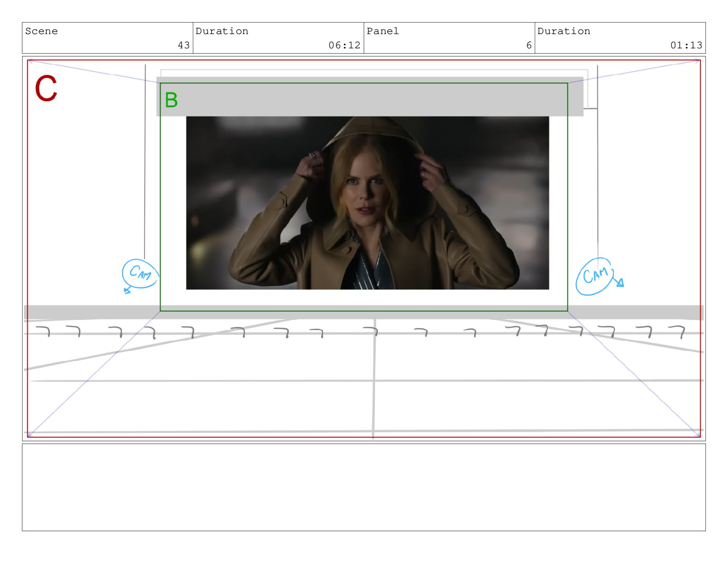The image size is (728, 564).
Task: Click the Duration label next to Scene
Action: point(222,31)
